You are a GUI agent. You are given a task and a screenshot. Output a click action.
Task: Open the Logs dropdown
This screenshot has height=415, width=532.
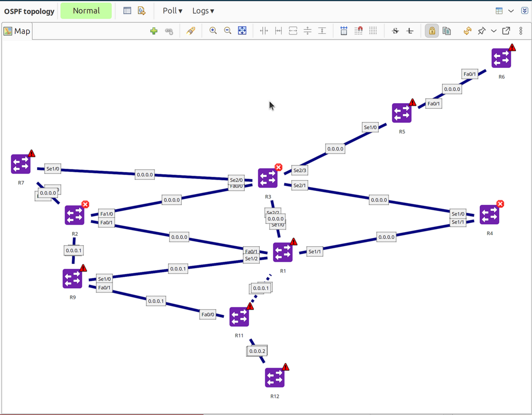[x=202, y=10]
